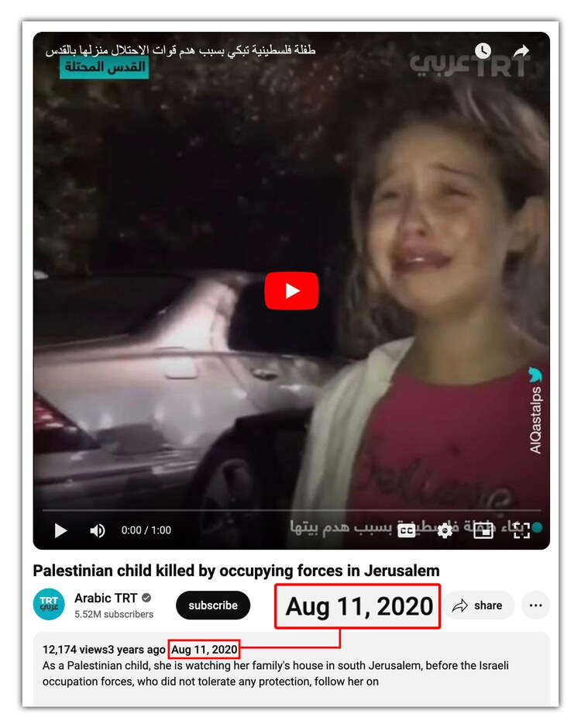Open the Arabic TRT channel avatar
The width and height of the screenshot is (581, 728).
pyautogui.click(x=49, y=605)
